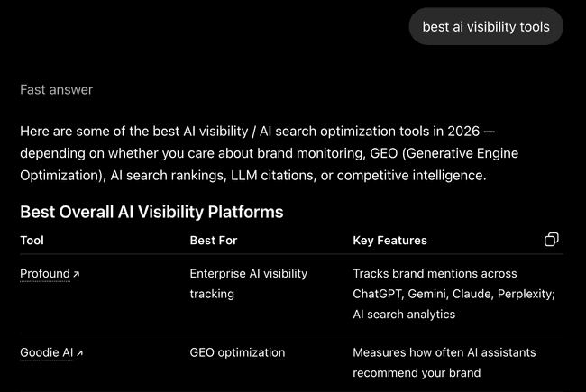Image resolution: width=586 pixels, height=392 pixels.
Task: Open the Profound link
Action: [x=45, y=274]
